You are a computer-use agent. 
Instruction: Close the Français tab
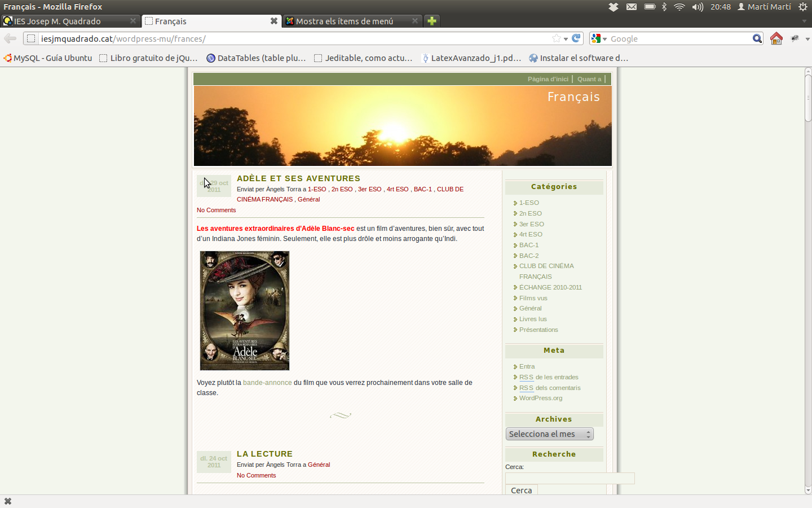[x=273, y=21]
